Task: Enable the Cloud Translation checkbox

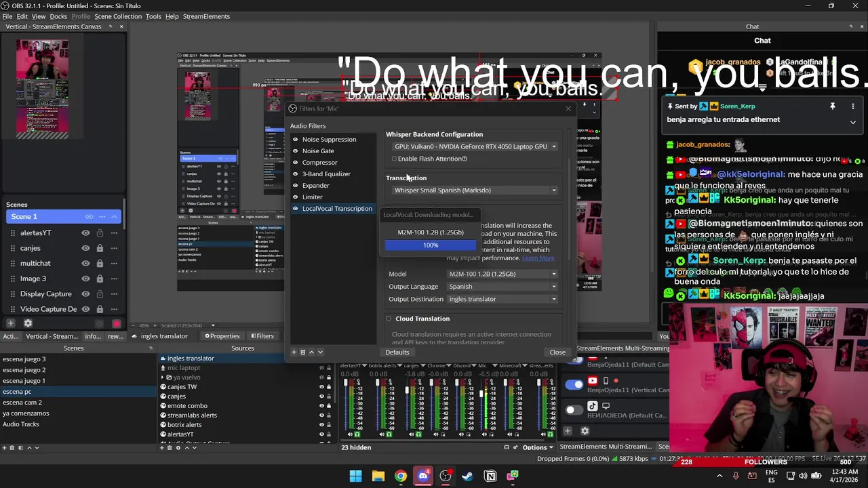Action: [389, 319]
